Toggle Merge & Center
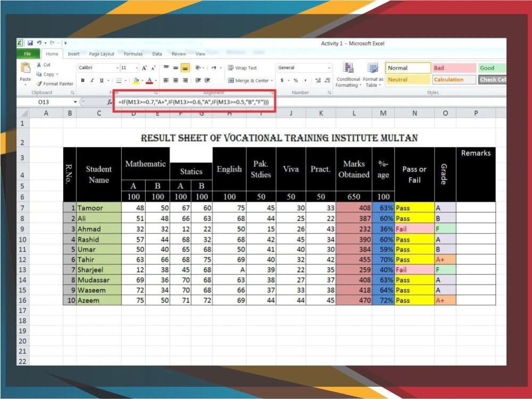The image size is (532, 399). (x=248, y=80)
